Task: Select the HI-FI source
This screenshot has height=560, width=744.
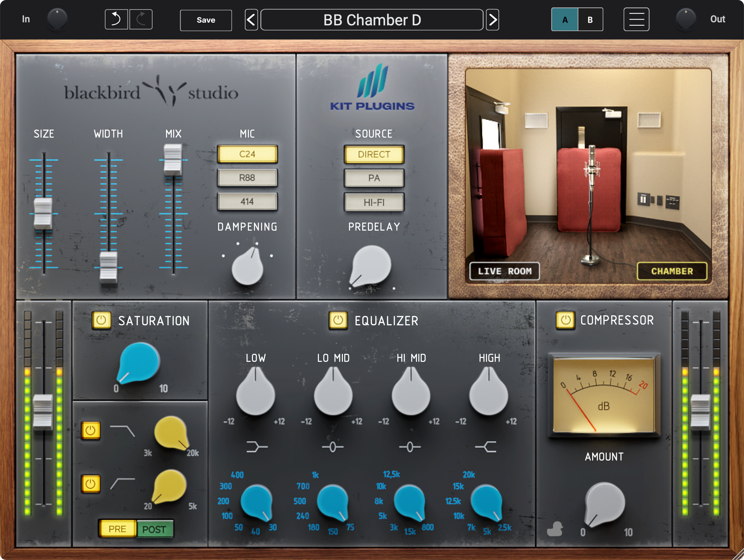Action: (374, 202)
